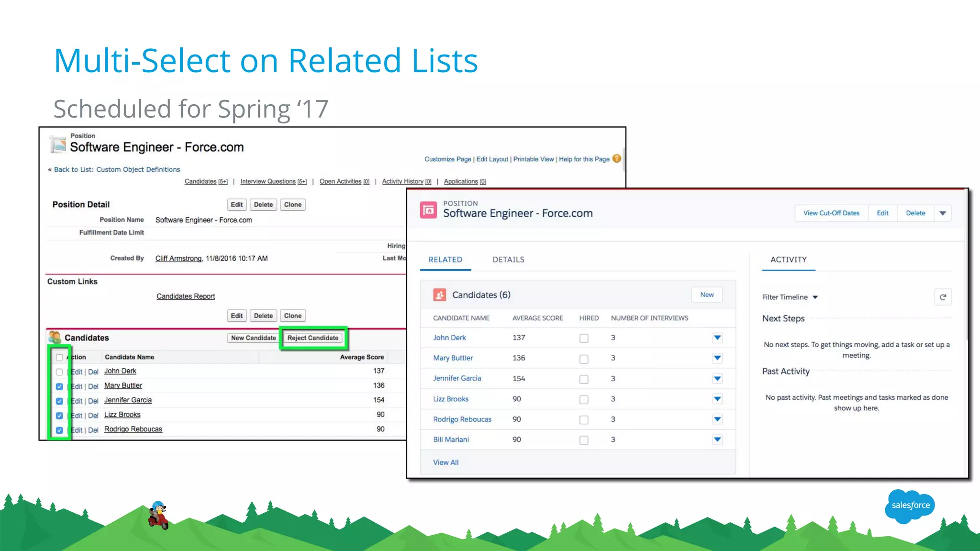Screen dimensions: 980x551
Task: Click New button in Candidates (6) list
Action: pyautogui.click(x=707, y=295)
